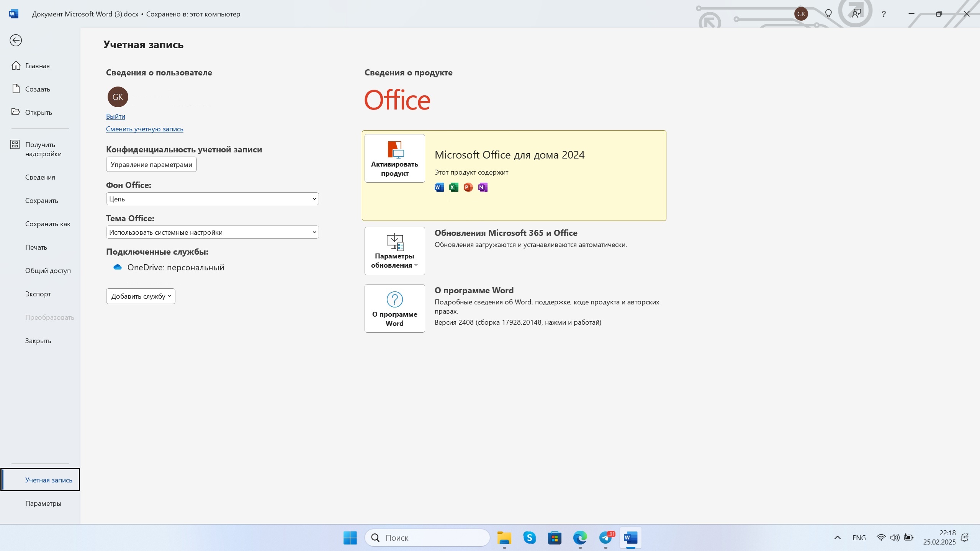
Task: Click the back arrow to return to document
Action: point(16,40)
